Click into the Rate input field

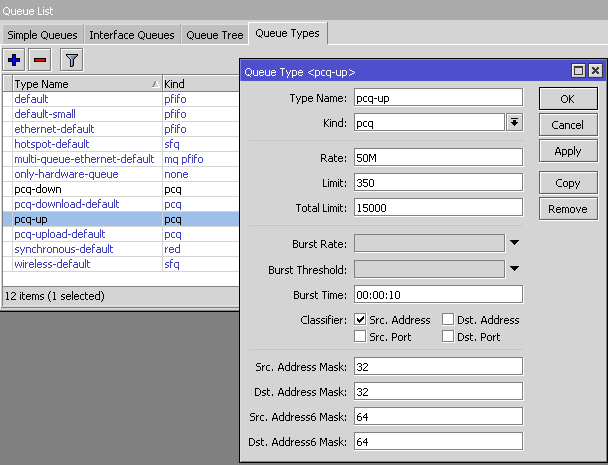click(x=438, y=158)
